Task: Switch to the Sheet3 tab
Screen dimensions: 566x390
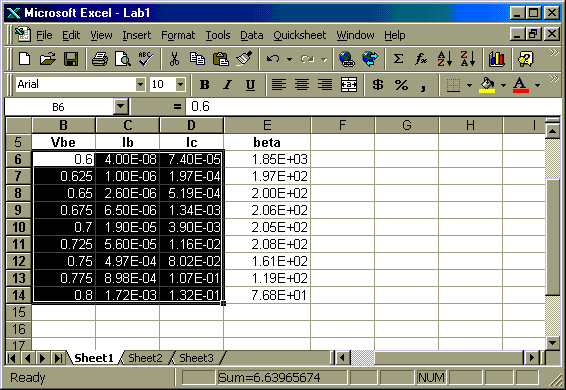Action: [x=196, y=358]
